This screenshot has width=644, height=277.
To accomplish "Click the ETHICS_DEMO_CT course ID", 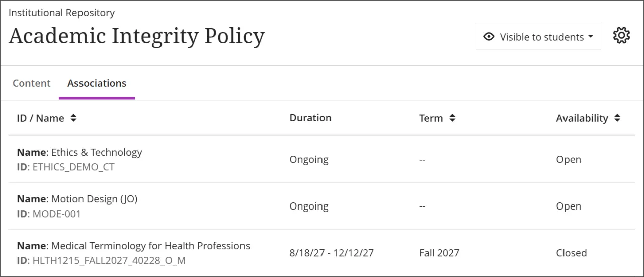I will 73,167.
